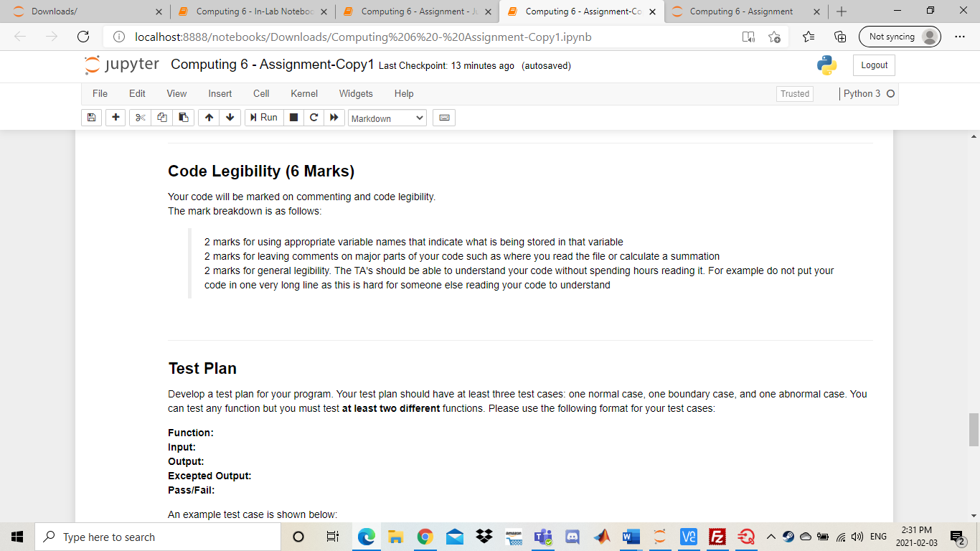Insert a new cell below with plus icon
This screenshot has height=551, width=980.
point(115,118)
